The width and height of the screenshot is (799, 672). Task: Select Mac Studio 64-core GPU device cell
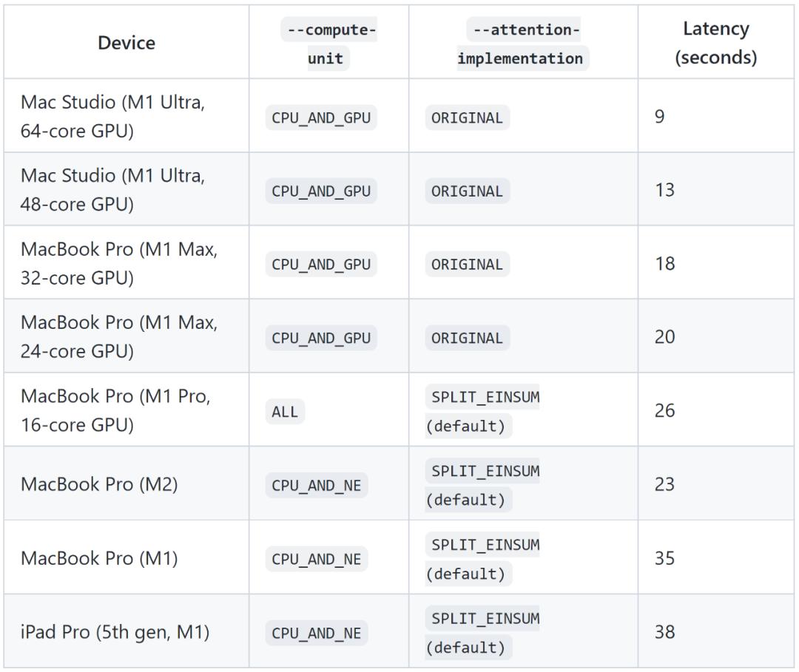[112, 117]
